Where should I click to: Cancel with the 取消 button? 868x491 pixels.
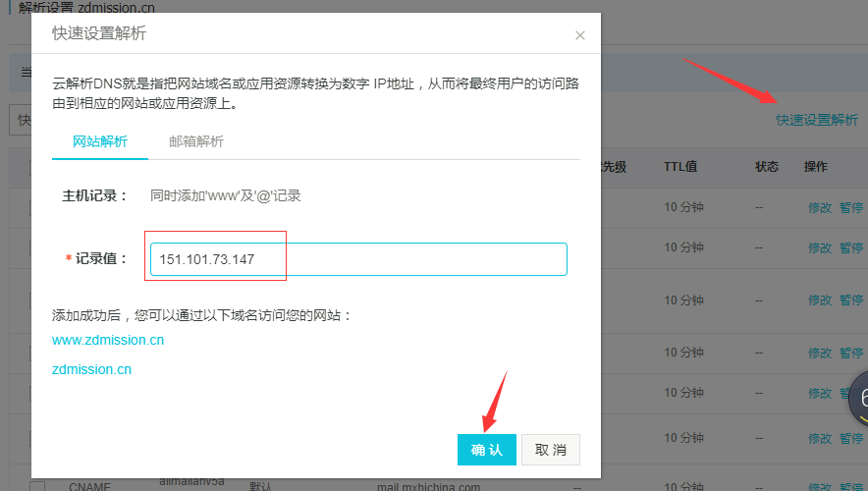pyautogui.click(x=551, y=450)
